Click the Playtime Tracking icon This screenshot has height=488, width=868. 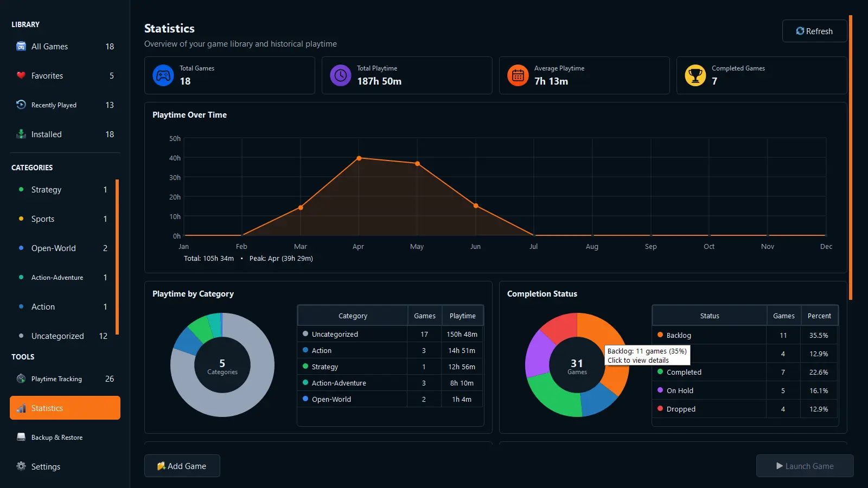click(x=21, y=378)
